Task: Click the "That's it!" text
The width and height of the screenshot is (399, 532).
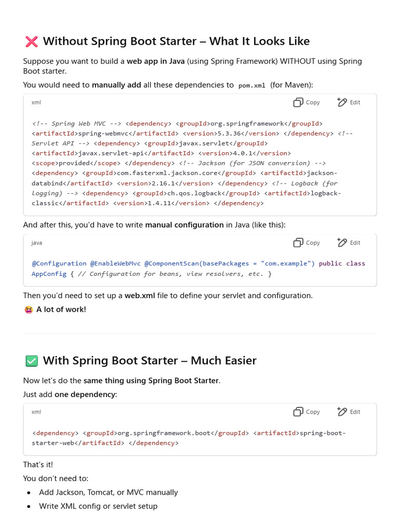Action: pyautogui.click(x=38, y=464)
